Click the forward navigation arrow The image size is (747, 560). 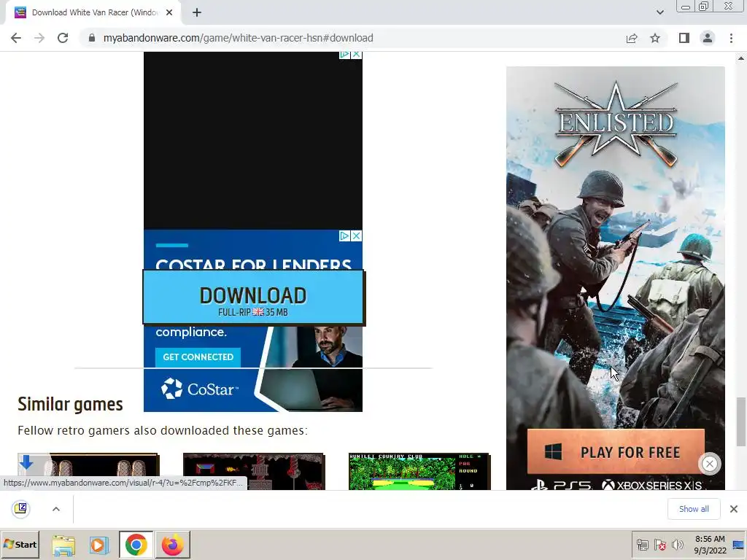point(39,38)
